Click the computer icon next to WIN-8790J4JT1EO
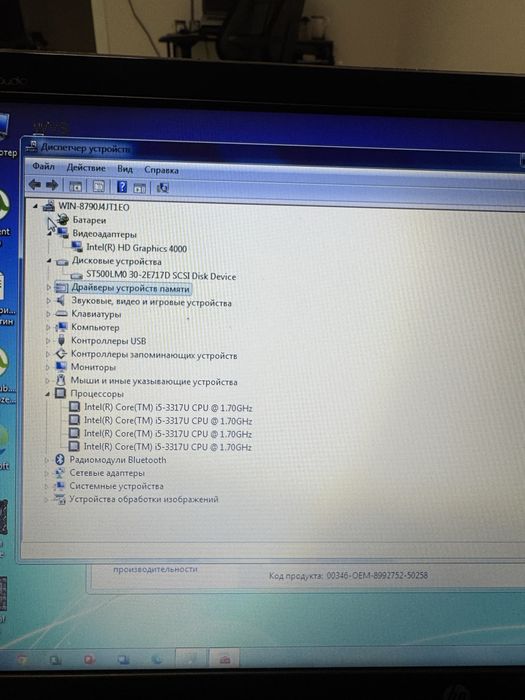This screenshot has height=700, width=525. point(48,206)
